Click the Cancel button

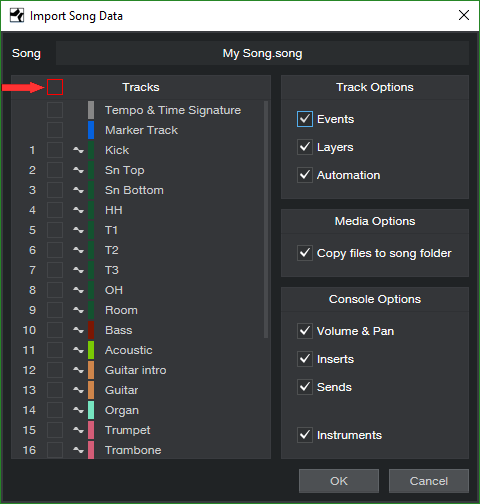pyautogui.click(x=429, y=481)
